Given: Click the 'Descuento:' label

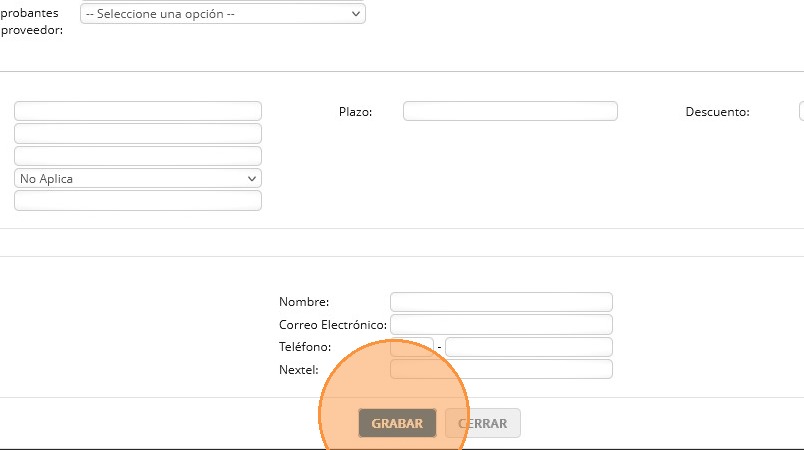Looking at the screenshot, I should point(717,112).
